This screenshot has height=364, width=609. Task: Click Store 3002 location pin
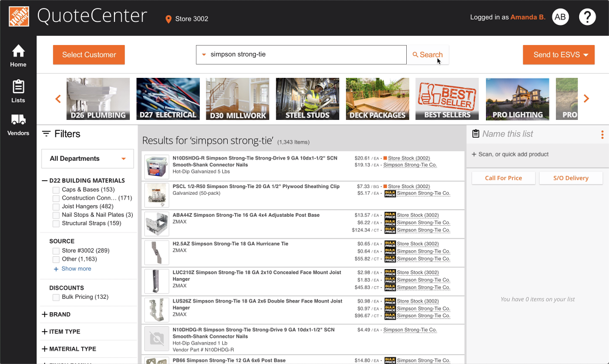tap(169, 19)
